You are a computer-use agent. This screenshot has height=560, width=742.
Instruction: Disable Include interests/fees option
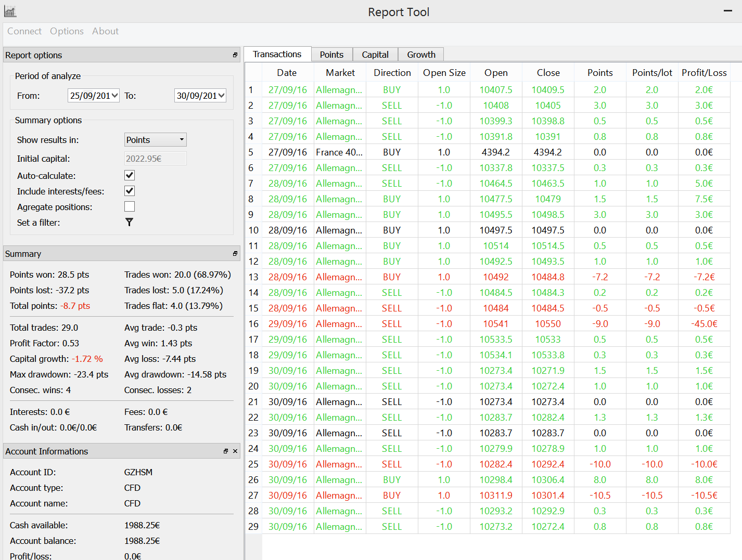pyautogui.click(x=130, y=191)
